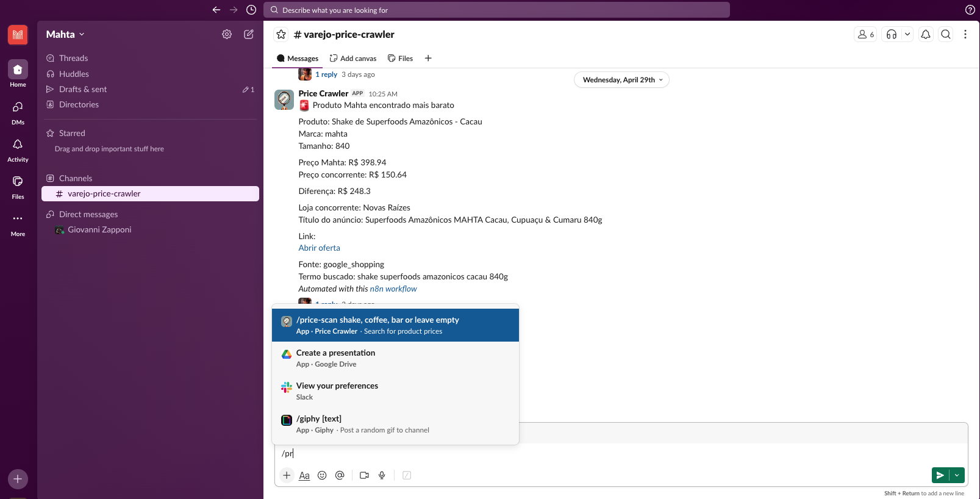Search within the channel magnifier icon
This screenshot has height=499, width=980.
946,34
